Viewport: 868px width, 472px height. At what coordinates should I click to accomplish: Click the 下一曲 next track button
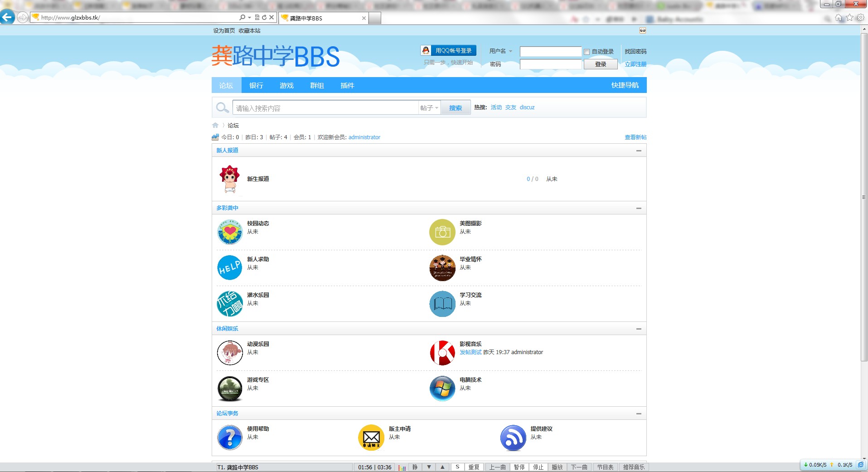pos(579,467)
